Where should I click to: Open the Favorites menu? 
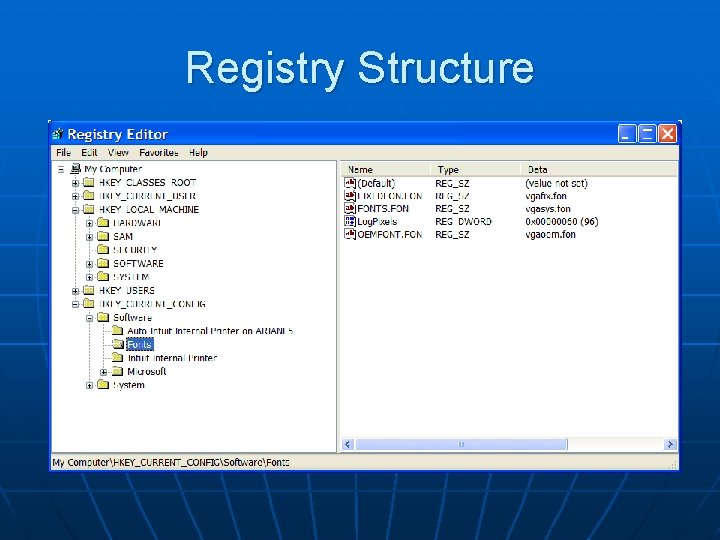[158, 152]
